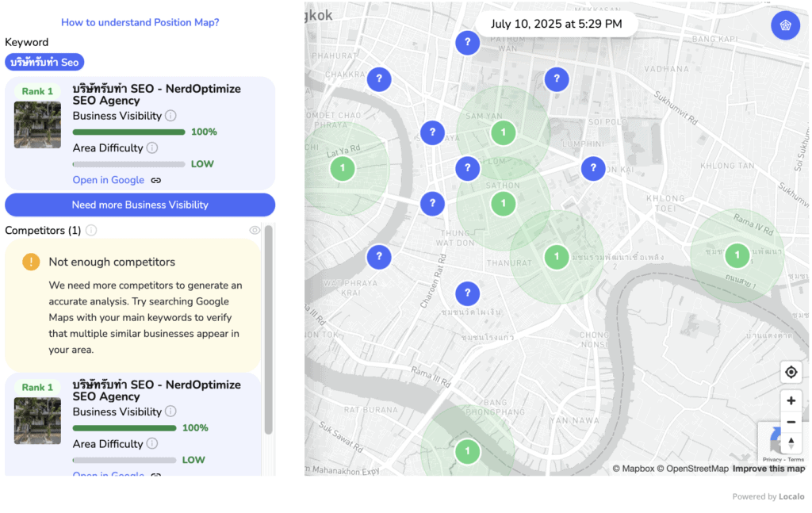The image size is (812, 513).
Task: Open in Google link under the keyword card
Action: (x=108, y=180)
